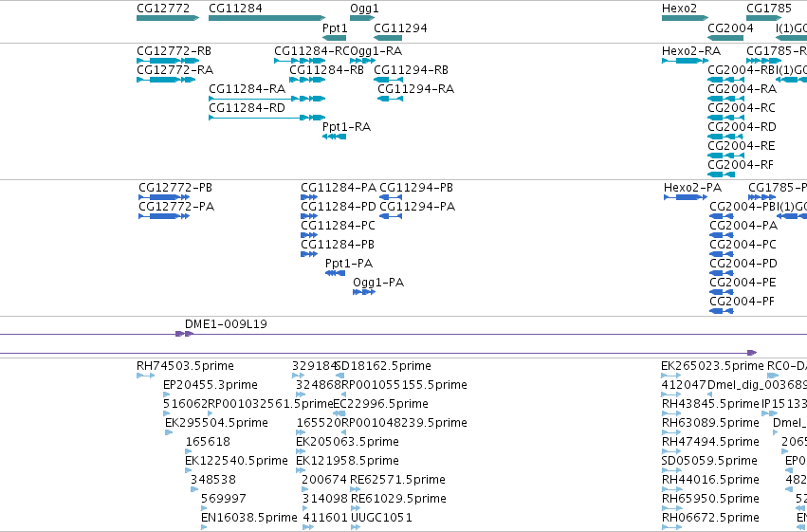Select feature 569997
This screenshot has height=532, width=807.
pos(204,509)
